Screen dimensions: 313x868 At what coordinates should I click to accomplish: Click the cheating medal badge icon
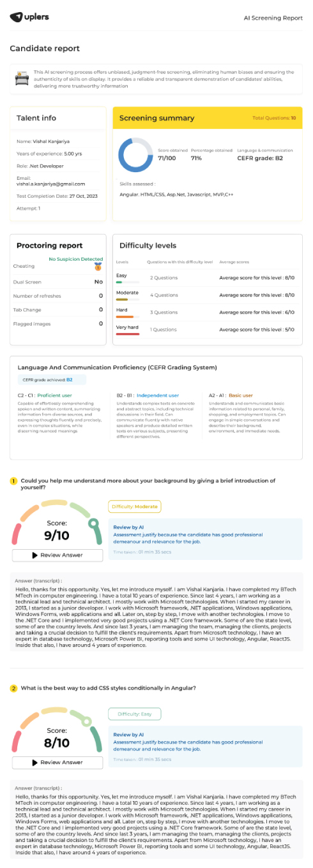click(98, 267)
